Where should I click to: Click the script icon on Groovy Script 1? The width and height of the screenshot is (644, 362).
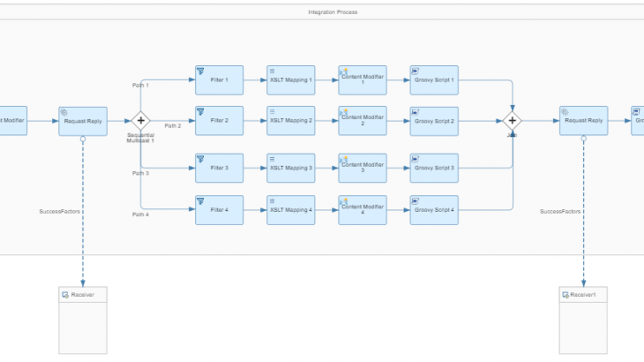pos(416,72)
